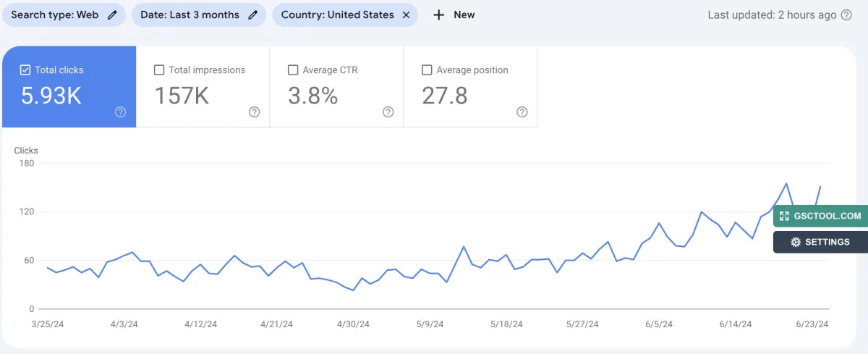
Task: Open the Average CTR help icon
Action: [388, 112]
